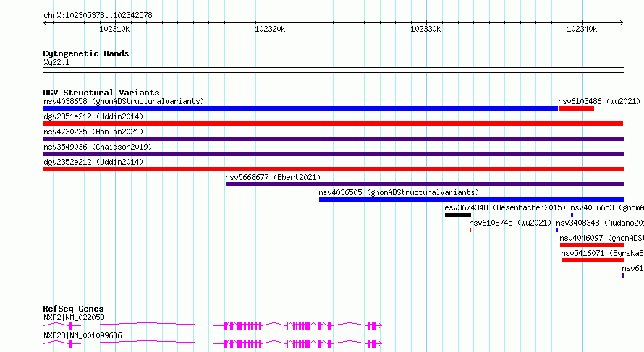Open the dgv2351e212 (Uddin2014) label

click(93, 116)
